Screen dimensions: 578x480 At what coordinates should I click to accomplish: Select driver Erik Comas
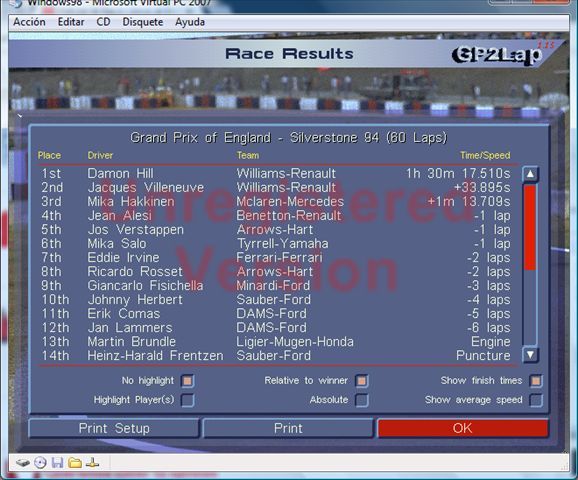point(123,313)
